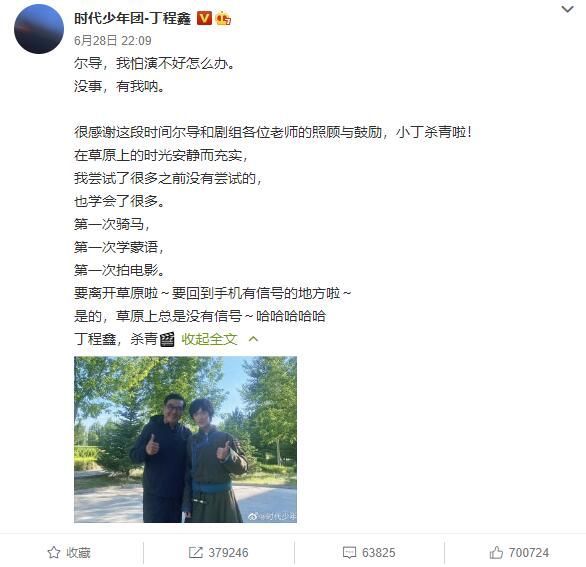Open the 6月28日 22:09 timestamp link
The image size is (586, 567).
[x=112, y=40]
